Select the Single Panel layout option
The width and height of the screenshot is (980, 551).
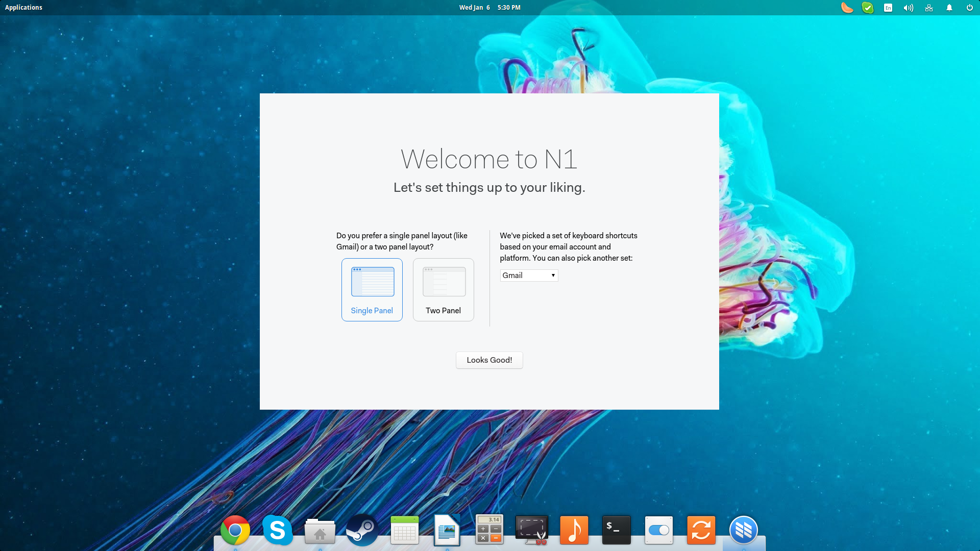click(x=372, y=289)
